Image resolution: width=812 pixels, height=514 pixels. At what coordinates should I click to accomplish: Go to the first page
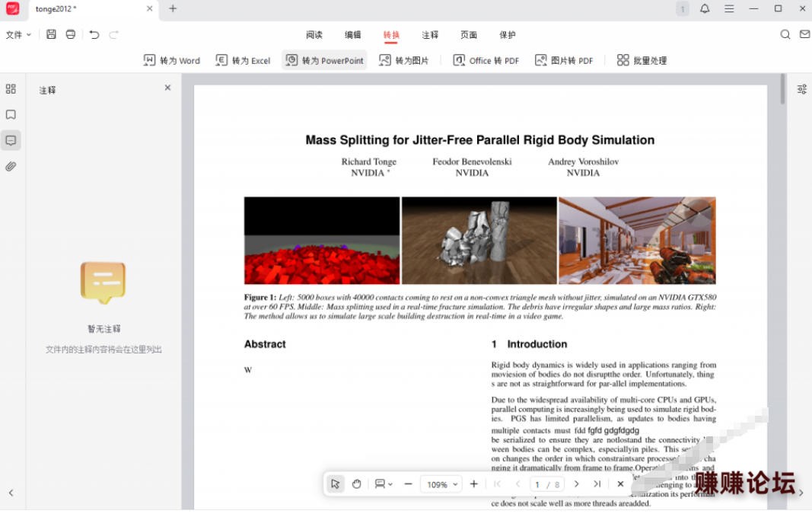(x=497, y=484)
